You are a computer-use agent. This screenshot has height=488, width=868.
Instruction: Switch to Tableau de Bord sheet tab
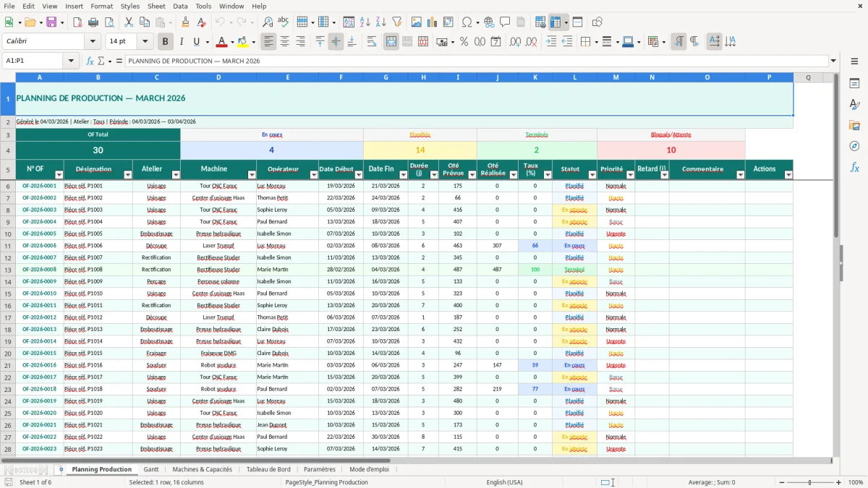pyautogui.click(x=268, y=469)
